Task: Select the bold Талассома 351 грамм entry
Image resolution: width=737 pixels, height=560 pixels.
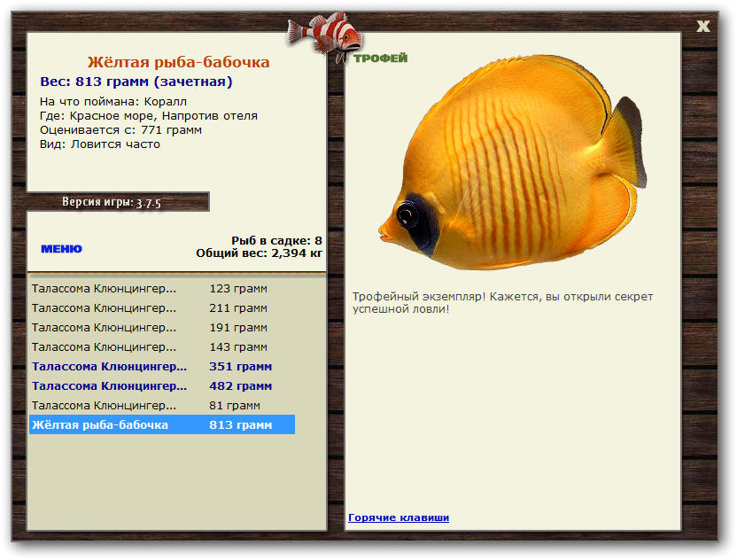Action: point(162,366)
